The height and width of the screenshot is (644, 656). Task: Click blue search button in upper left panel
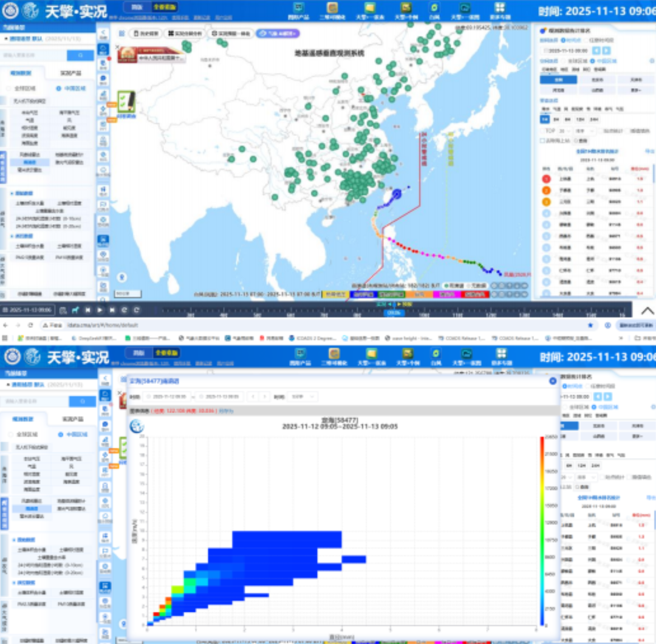[x=80, y=55]
